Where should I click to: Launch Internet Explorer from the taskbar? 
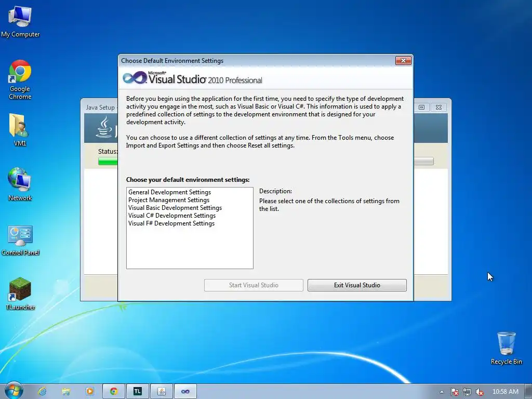click(42, 391)
